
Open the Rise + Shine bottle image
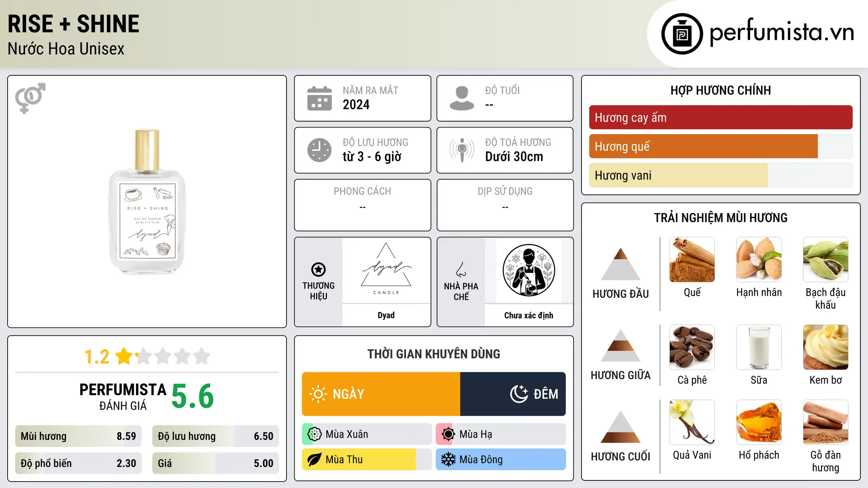click(147, 202)
